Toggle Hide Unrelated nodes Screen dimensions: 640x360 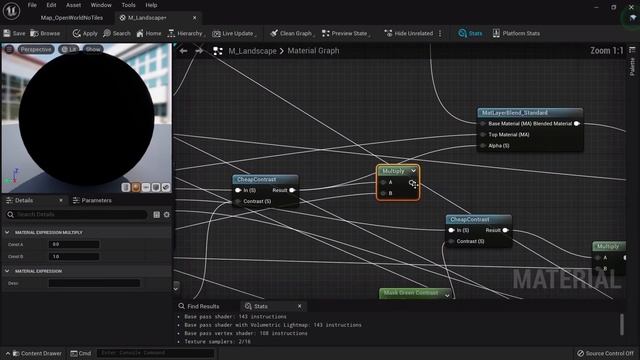tap(409, 33)
